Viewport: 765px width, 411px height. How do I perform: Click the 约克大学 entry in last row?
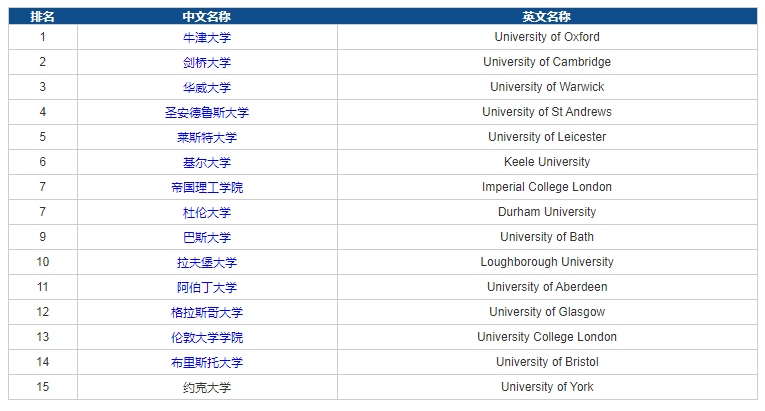tap(207, 387)
